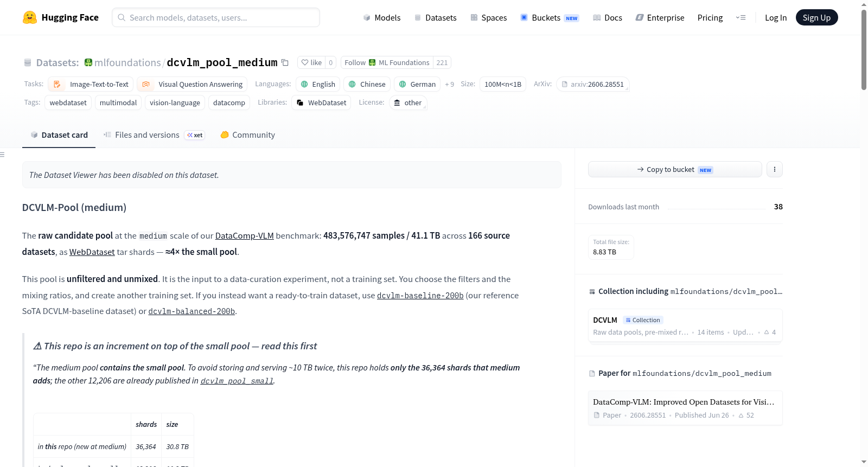The width and height of the screenshot is (868, 467).
Task: Click the Total file size 8.83 TB box
Action: (611, 247)
